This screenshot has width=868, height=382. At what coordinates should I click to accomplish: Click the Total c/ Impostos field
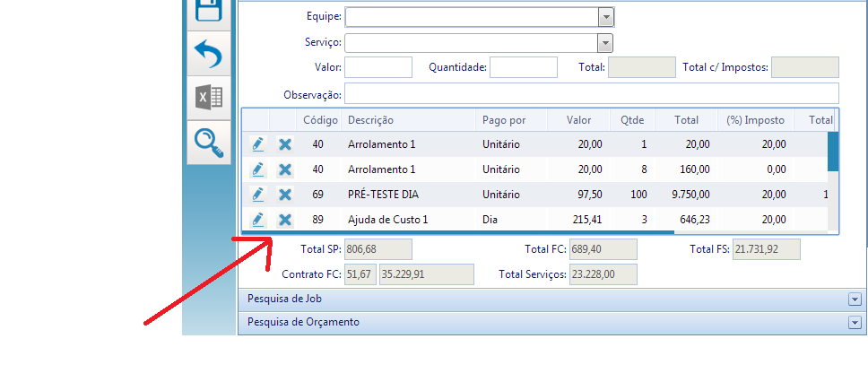point(805,67)
